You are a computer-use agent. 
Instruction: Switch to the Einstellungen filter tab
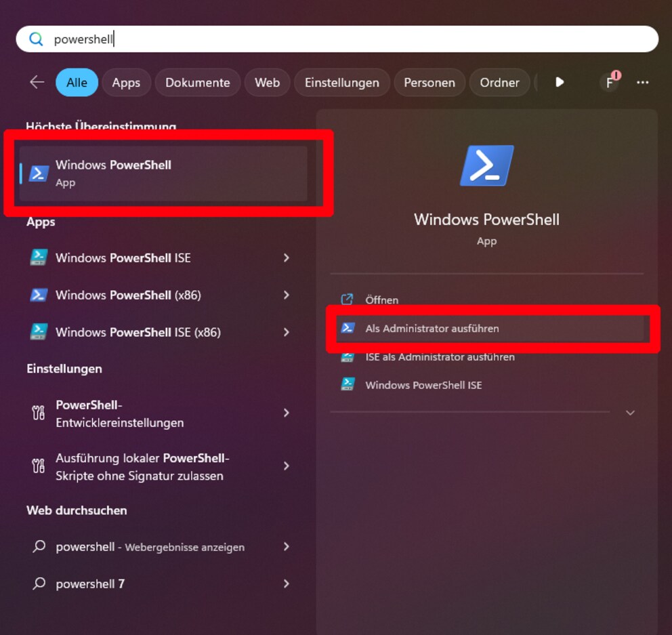click(x=341, y=82)
